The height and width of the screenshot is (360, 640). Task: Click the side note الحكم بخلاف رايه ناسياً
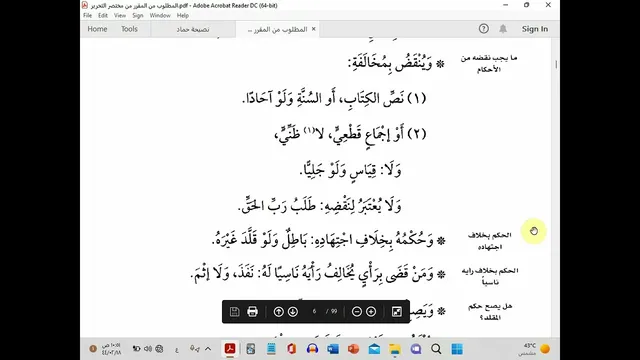tap(490, 276)
